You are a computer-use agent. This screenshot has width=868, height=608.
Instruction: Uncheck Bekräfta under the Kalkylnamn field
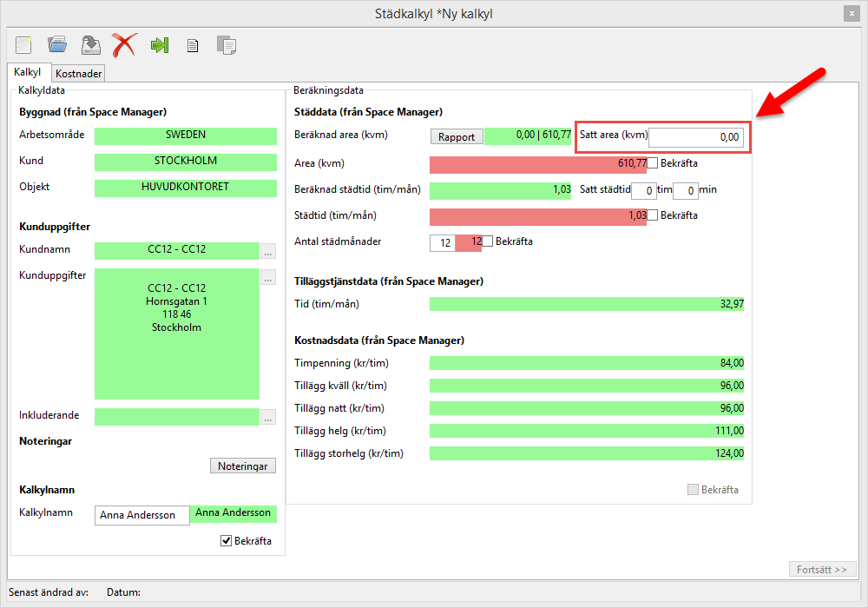point(227,541)
